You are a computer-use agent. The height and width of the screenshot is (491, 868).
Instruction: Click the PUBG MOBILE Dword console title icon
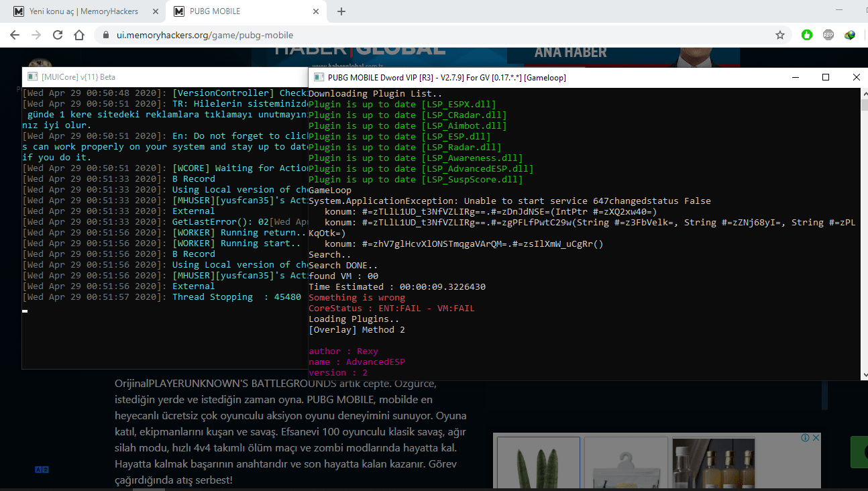pyautogui.click(x=318, y=77)
